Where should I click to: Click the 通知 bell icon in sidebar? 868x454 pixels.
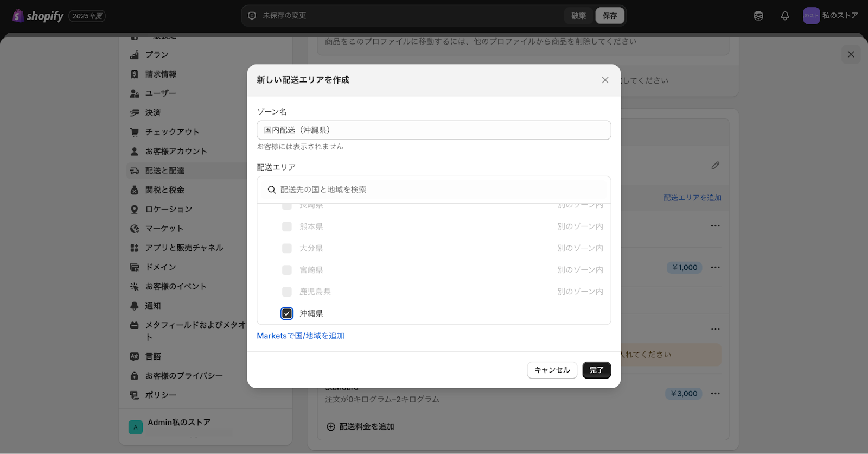coord(135,306)
